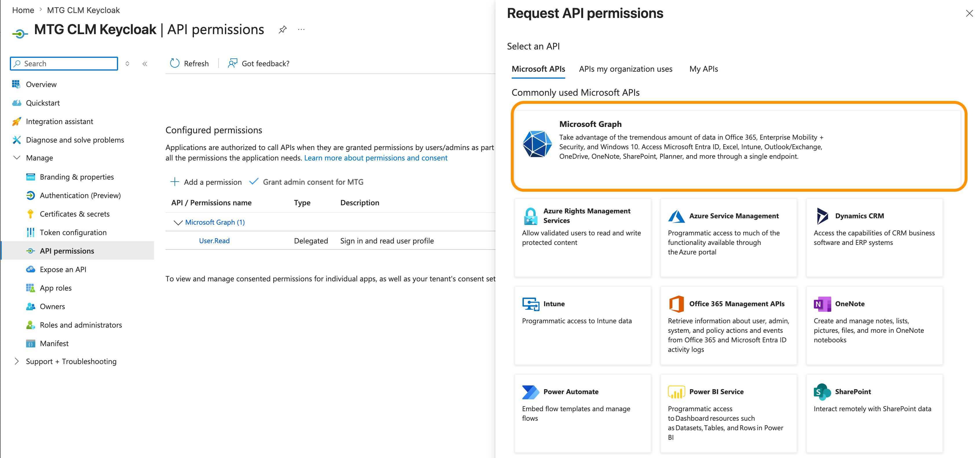Image resolution: width=980 pixels, height=458 pixels.
Task: Click the Branding & properties icon
Action: [30, 177]
